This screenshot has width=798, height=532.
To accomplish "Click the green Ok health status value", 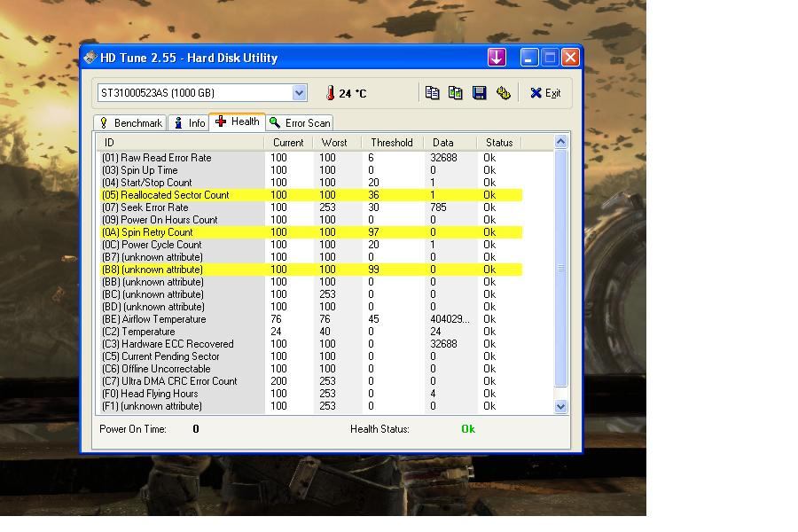I will point(468,429).
